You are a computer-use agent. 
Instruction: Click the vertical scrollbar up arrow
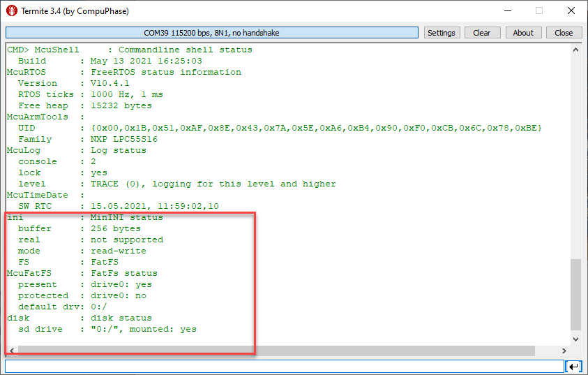click(575, 50)
